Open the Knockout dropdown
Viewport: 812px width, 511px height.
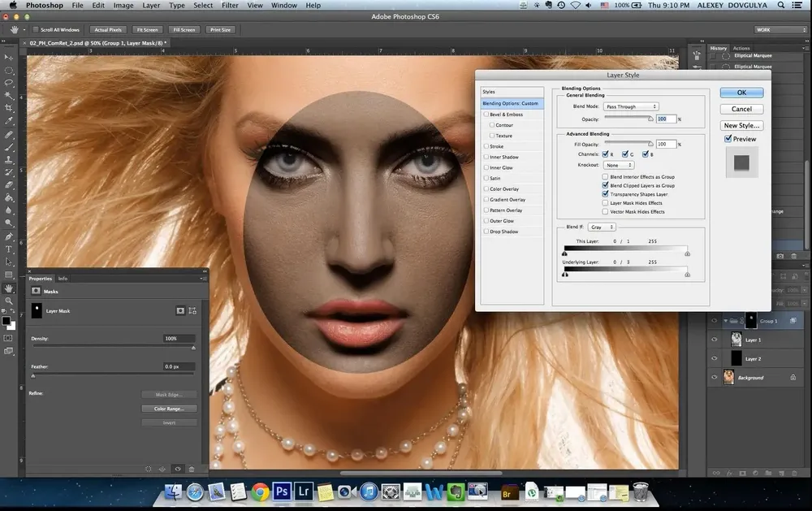click(x=618, y=165)
